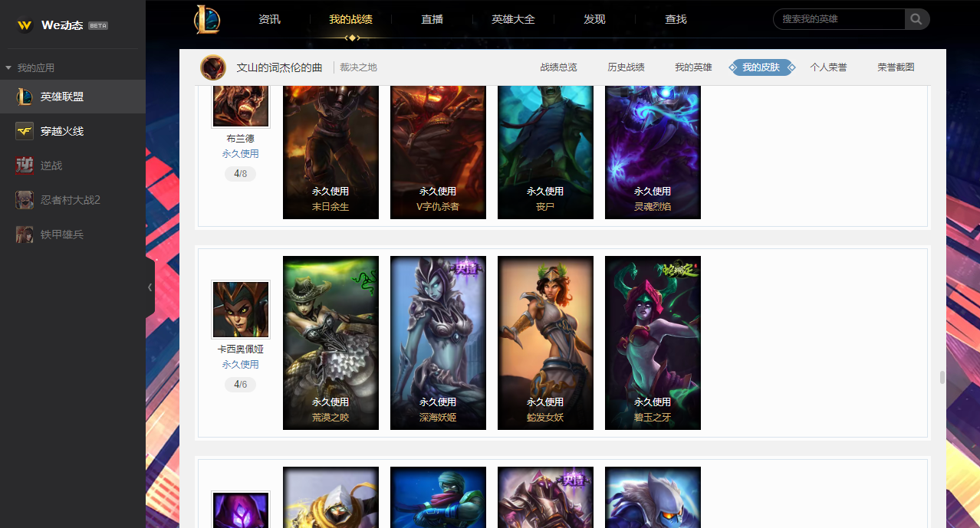Open the 逆战 sidebar app icon
Screen dimensions: 980x528
(x=25, y=166)
